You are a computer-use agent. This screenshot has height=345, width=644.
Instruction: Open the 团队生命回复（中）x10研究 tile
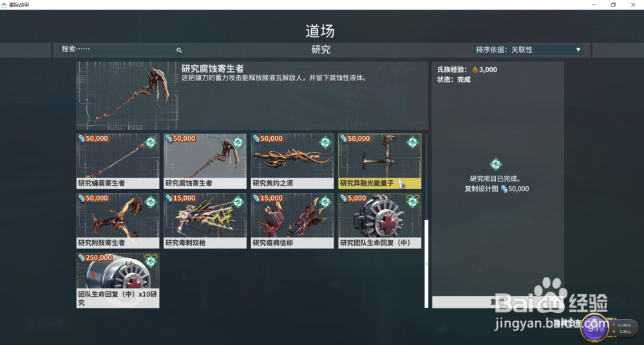point(118,281)
